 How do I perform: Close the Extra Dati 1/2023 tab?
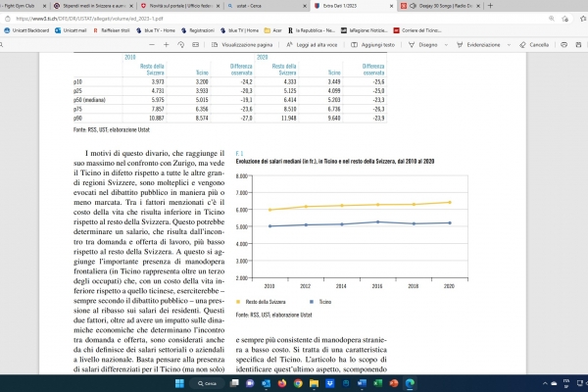coord(391,6)
